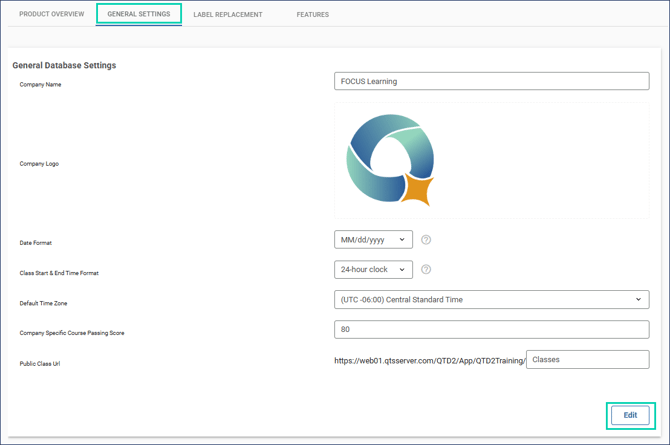
Task: Click the qtsserver.com base URL text
Action: click(429, 360)
